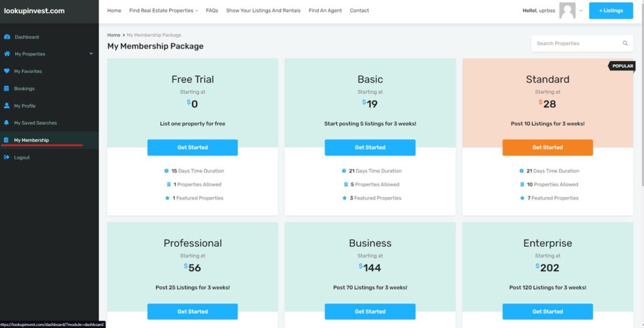The image size is (644, 328).
Task: Click the search magnifier icon
Action: pos(625,43)
